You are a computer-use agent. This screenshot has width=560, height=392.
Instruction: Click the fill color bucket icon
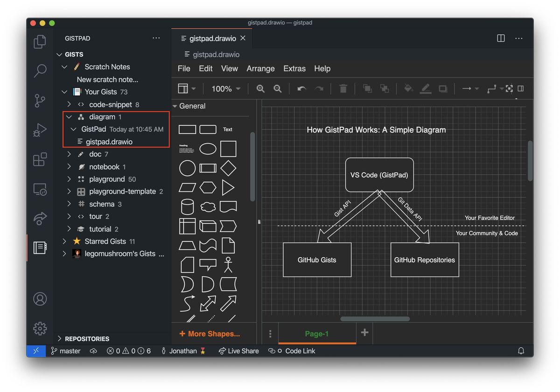click(x=408, y=89)
